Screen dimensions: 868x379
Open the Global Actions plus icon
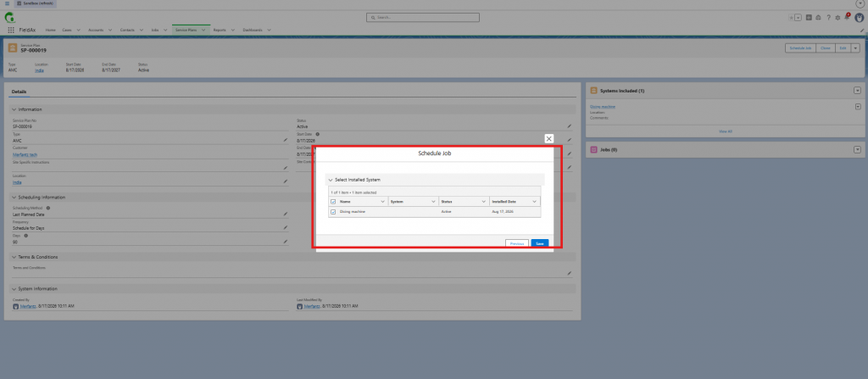click(809, 18)
